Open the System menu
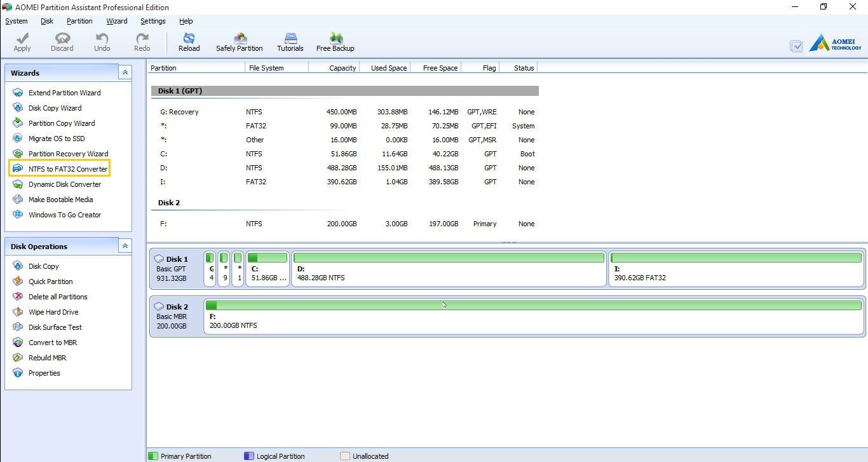 click(x=17, y=21)
